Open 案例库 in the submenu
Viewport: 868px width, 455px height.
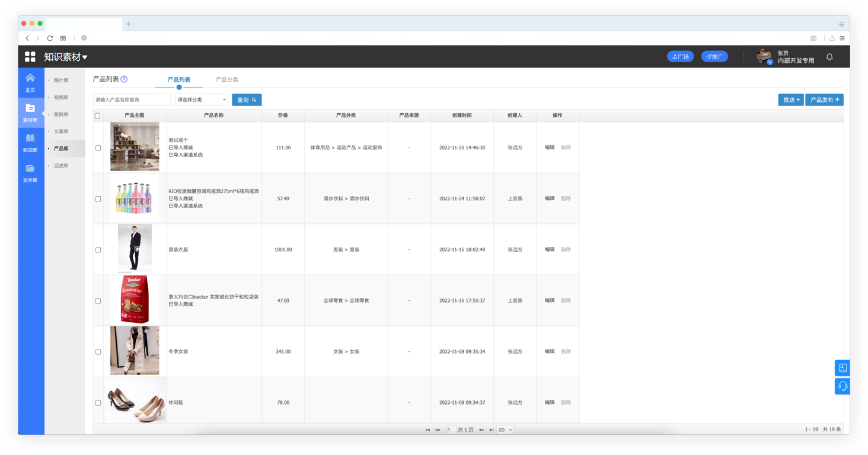(x=61, y=114)
